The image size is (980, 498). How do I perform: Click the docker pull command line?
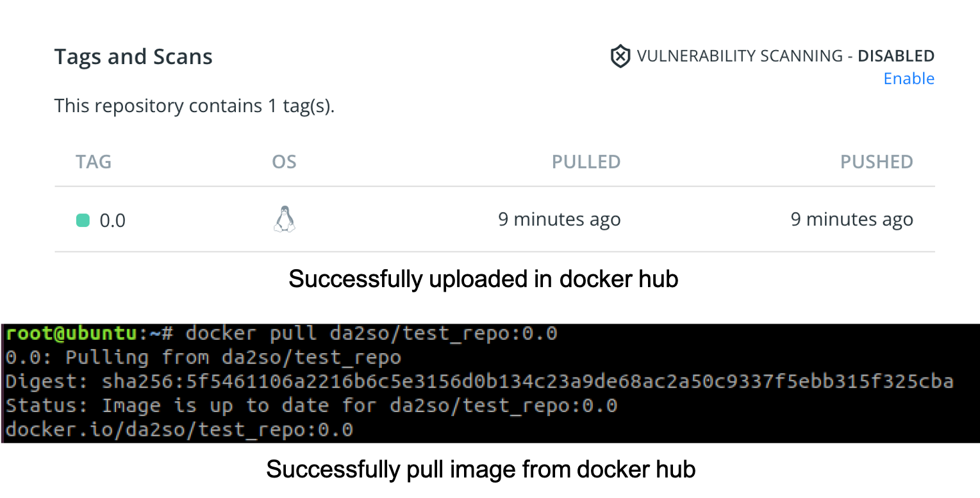click(x=369, y=333)
